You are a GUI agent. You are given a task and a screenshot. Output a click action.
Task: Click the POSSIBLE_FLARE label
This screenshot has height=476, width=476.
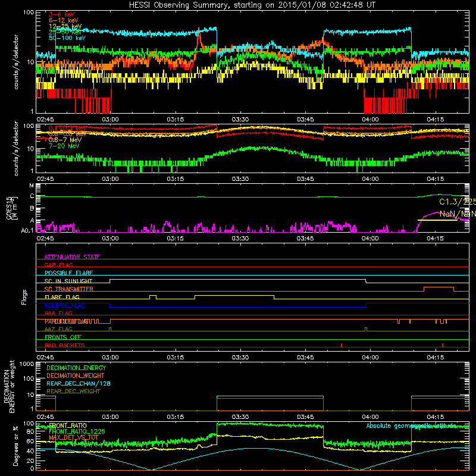[x=68, y=273]
